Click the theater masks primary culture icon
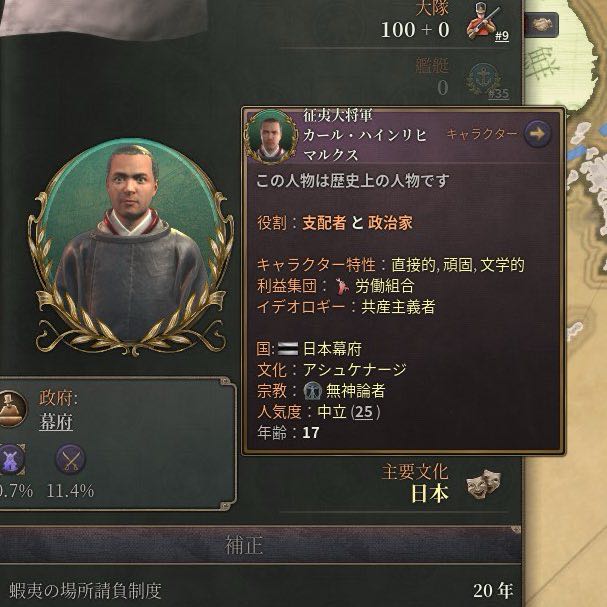The height and width of the screenshot is (607, 607). tap(483, 484)
